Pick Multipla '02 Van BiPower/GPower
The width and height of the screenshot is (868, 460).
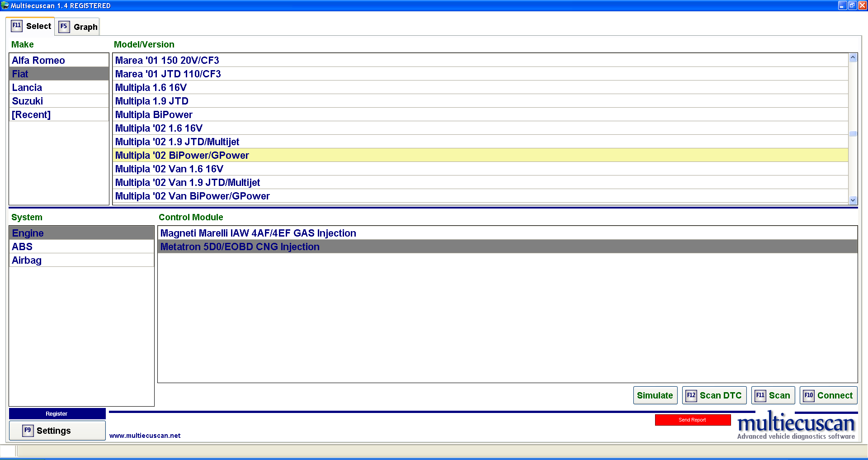click(480, 196)
